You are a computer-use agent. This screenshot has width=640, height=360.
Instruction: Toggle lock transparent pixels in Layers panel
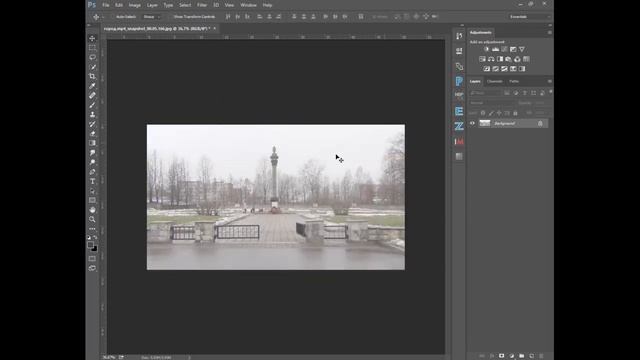(483, 113)
